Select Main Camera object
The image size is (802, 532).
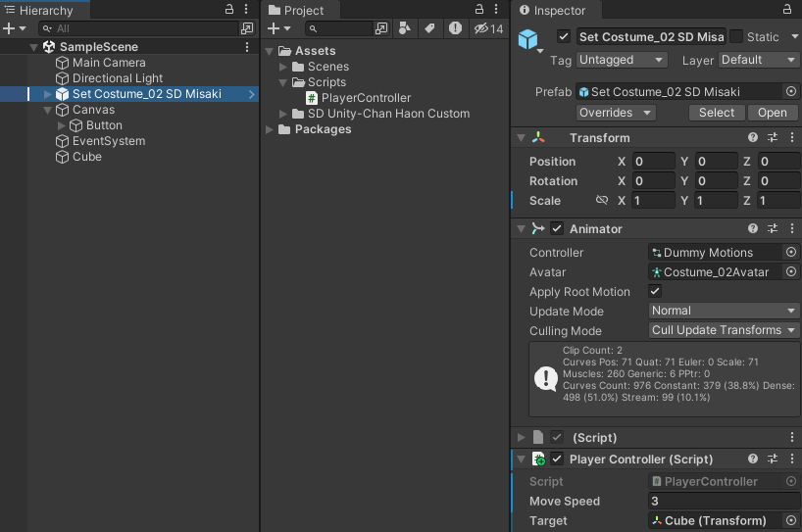click(x=109, y=63)
